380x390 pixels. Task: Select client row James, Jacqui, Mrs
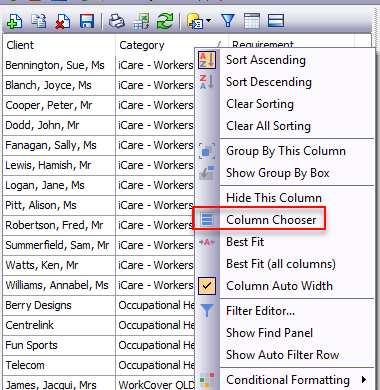pyautogui.click(x=59, y=383)
